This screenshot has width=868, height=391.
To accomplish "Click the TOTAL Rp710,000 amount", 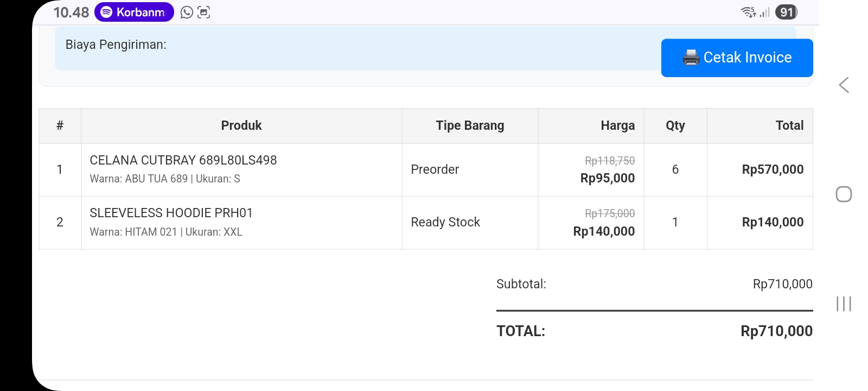I will pyautogui.click(x=776, y=331).
